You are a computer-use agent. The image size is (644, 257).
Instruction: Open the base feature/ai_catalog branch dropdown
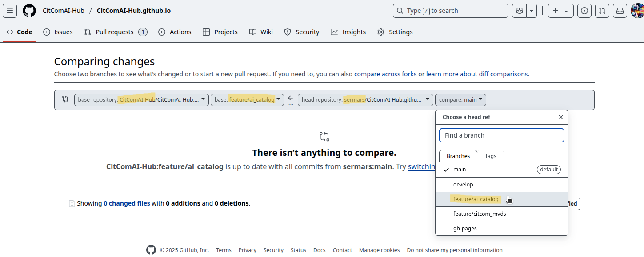pos(247,100)
